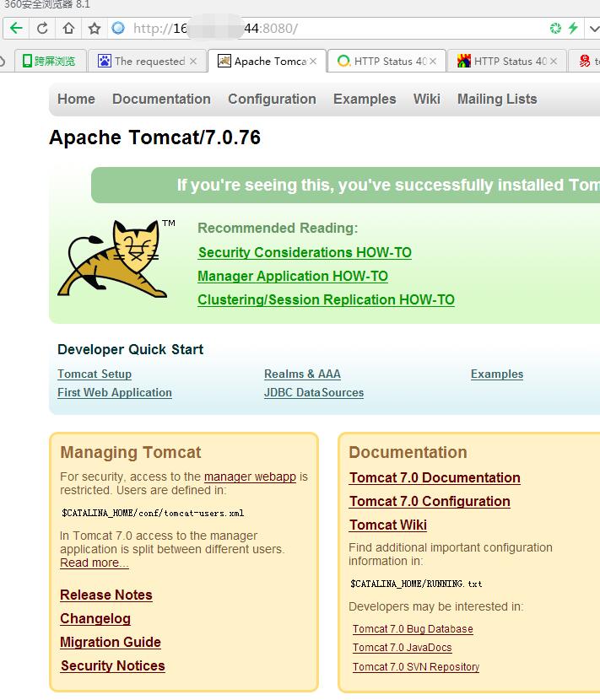Close the Apache Tomcat tab

click(313, 62)
